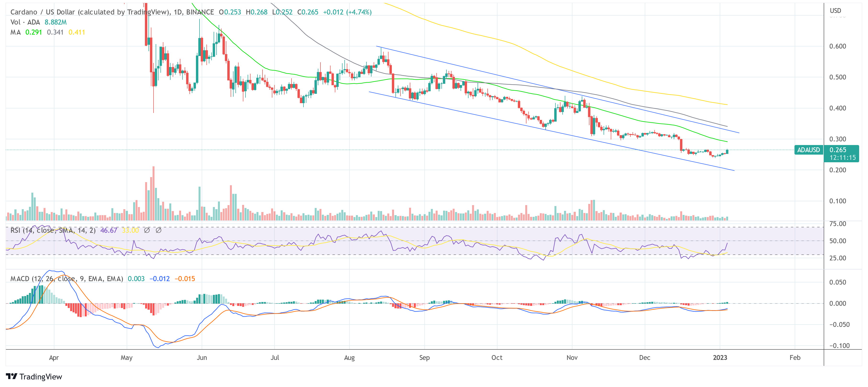Screen dimensions: 868x387
Task: Click the Jul label on time axis
Action: tap(275, 358)
